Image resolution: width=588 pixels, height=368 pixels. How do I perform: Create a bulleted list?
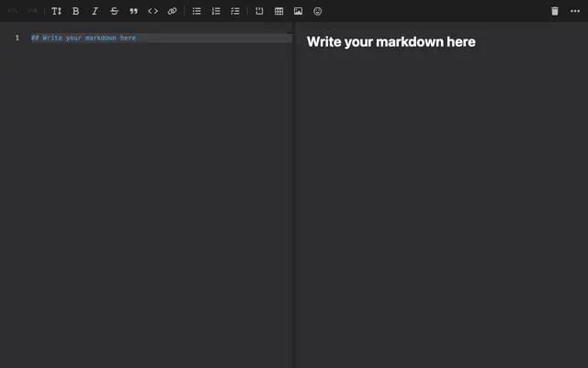[x=197, y=11]
